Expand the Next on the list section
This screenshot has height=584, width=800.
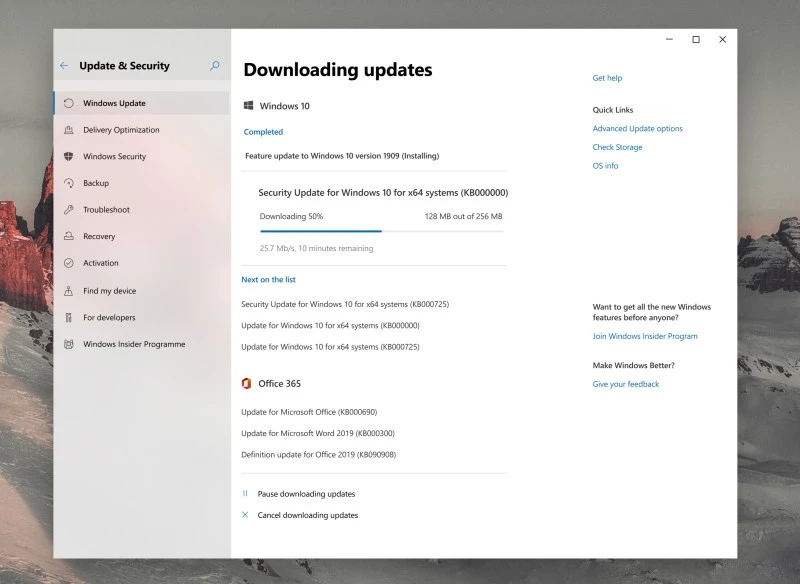pyautogui.click(x=268, y=279)
